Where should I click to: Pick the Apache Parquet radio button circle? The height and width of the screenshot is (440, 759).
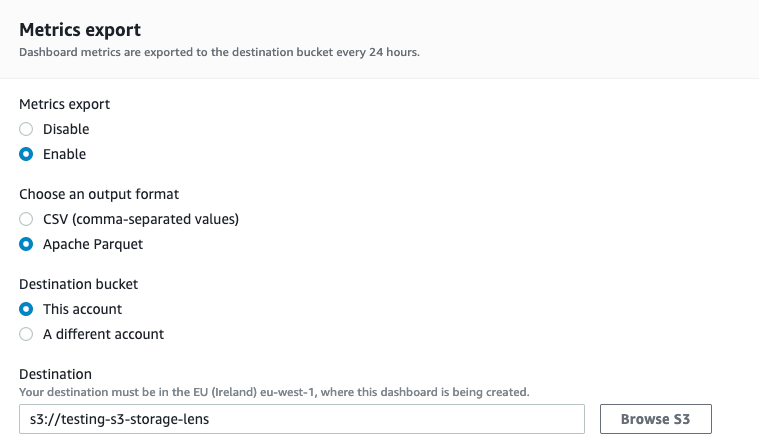pos(26,244)
